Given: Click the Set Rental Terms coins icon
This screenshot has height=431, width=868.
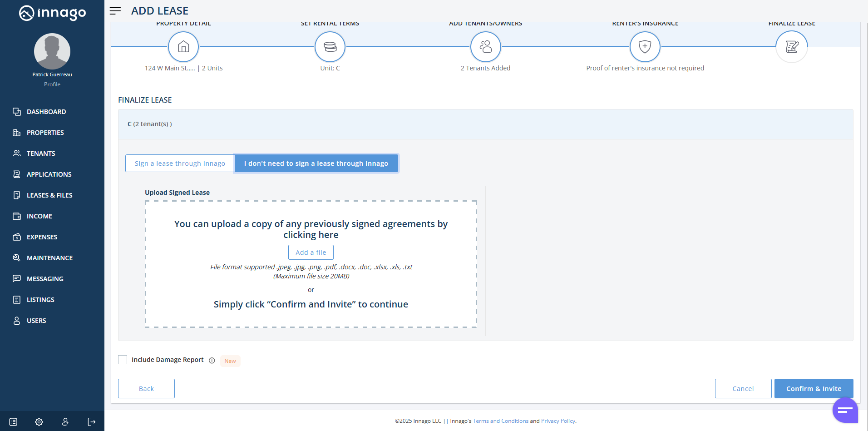Looking at the screenshot, I should [330, 47].
